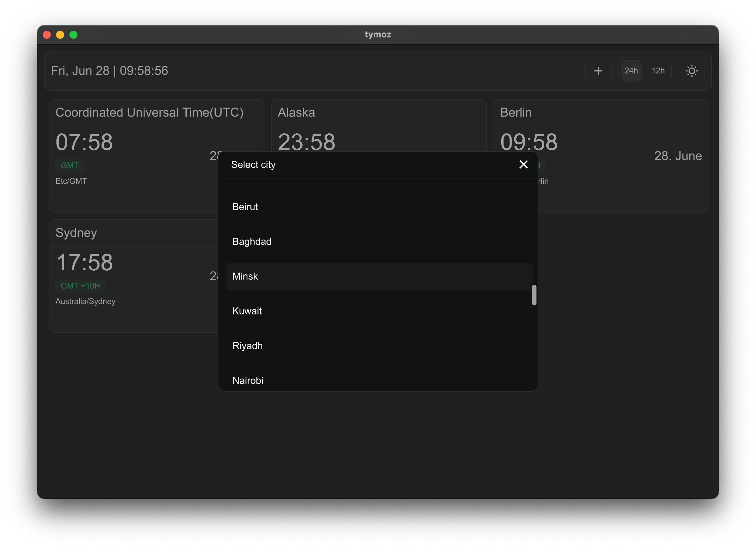Viewport: 756px width, 548px height.
Task: Choose Minsk in the city list
Action: click(x=245, y=276)
